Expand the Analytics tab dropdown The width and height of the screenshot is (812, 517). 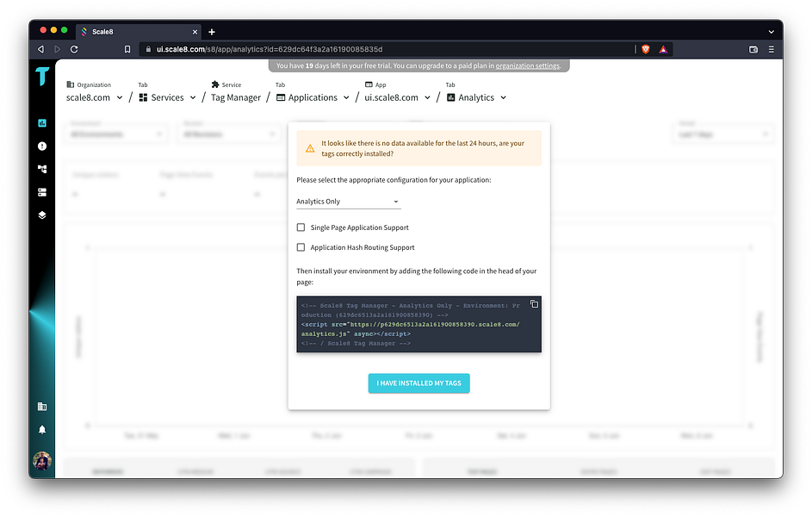(x=504, y=97)
